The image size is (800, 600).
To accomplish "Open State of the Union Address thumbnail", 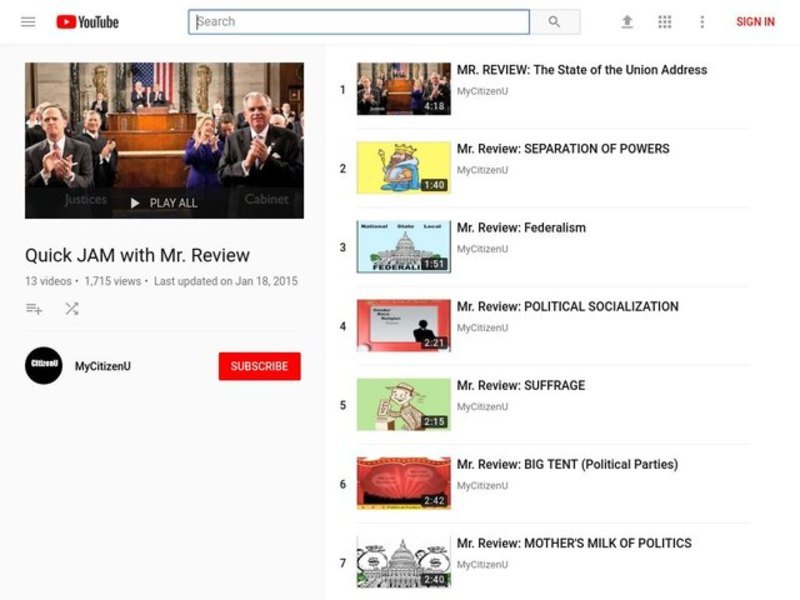I will (x=403, y=89).
